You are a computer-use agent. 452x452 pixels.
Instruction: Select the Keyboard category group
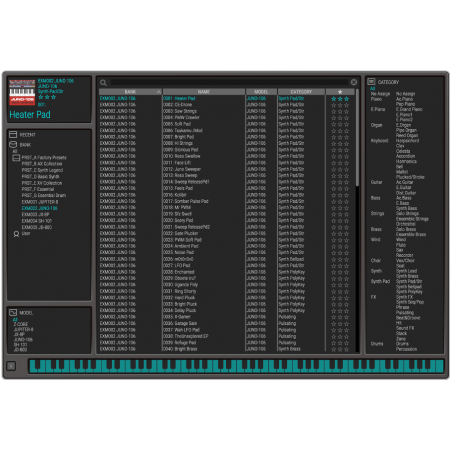click(x=379, y=141)
